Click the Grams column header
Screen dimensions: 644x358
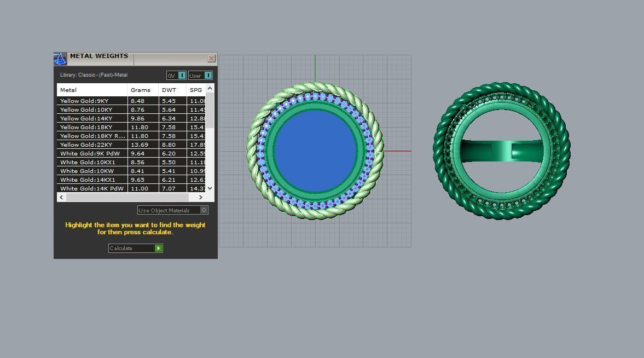pyautogui.click(x=143, y=90)
